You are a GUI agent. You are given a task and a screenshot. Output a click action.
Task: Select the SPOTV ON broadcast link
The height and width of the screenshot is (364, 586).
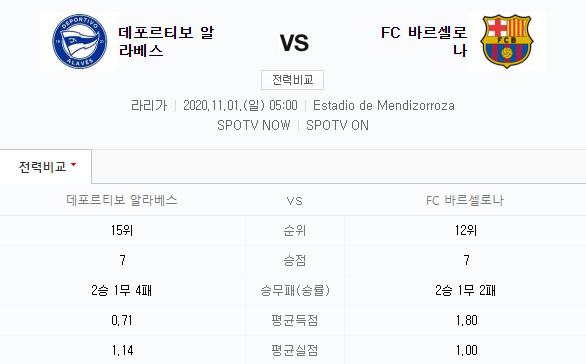click(x=337, y=125)
